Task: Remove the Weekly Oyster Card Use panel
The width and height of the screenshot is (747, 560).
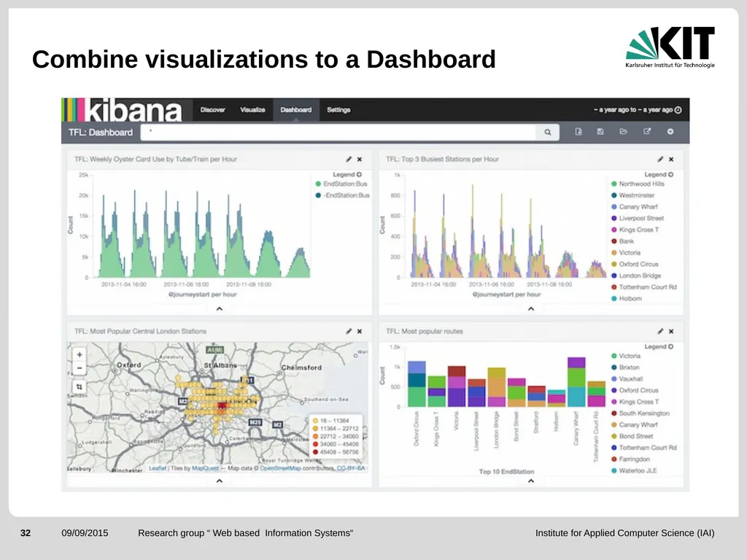Action: tap(360, 159)
